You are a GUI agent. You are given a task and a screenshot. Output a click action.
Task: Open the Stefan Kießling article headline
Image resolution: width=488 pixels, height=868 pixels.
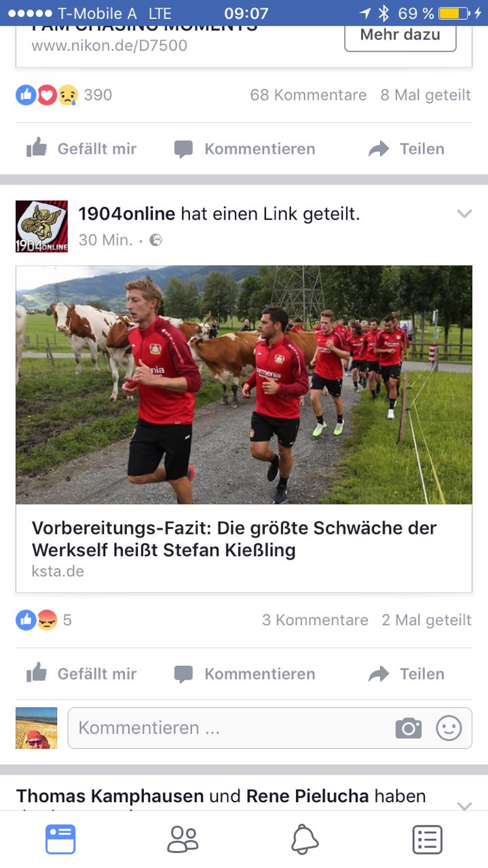click(234, 538)
